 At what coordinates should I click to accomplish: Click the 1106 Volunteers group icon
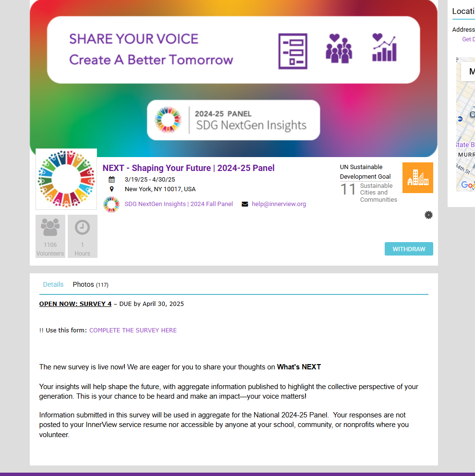pos(50,227)
